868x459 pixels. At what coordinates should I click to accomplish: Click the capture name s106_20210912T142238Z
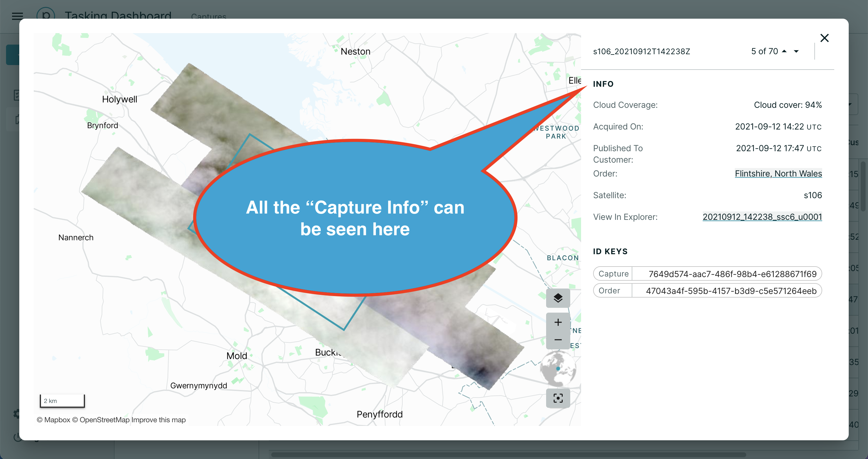coord(642,52)
